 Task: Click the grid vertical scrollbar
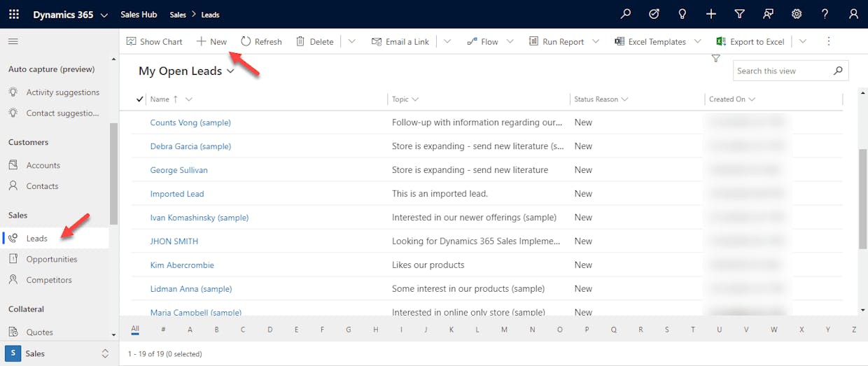[863, 199]
